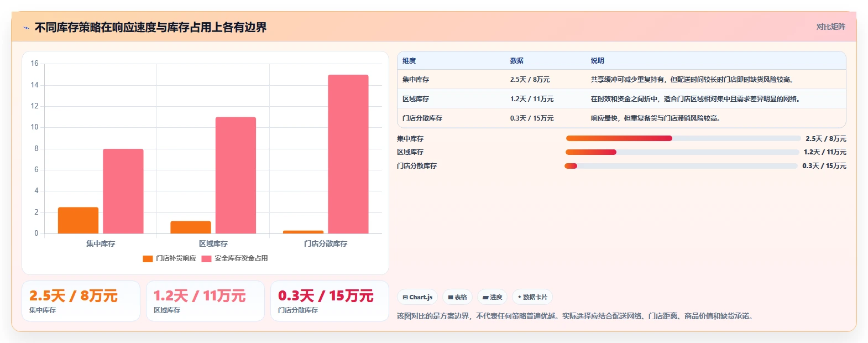The image size is (868, 343).
Task: Open the 1.2天 / 11万元 data card
Action: pos(205,301)
